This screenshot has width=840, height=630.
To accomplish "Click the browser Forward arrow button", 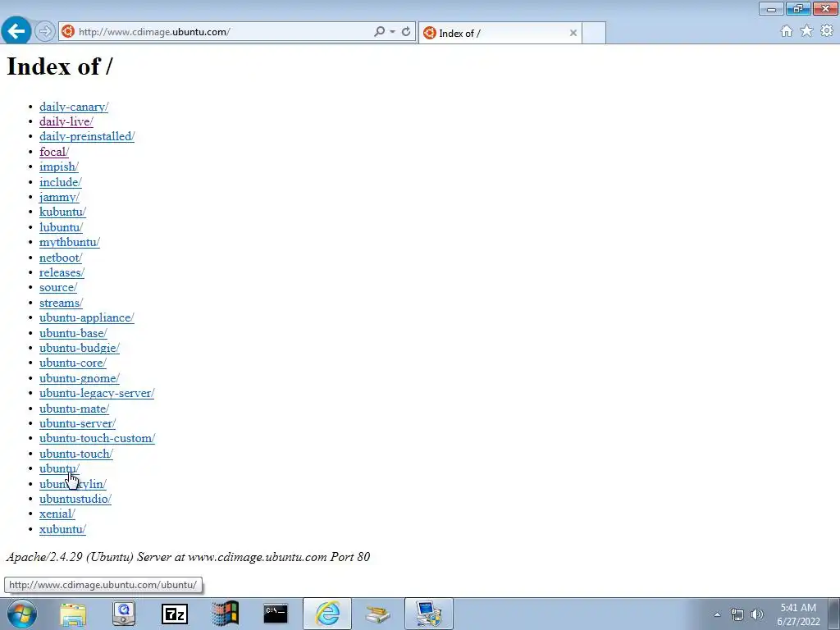I will (45, 32).
